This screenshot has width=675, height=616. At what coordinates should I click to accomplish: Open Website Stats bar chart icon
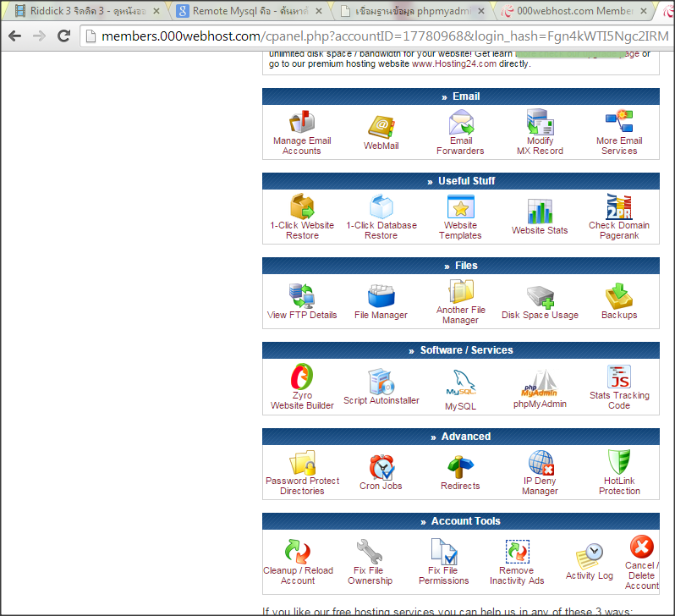click(x=540, y=211)
